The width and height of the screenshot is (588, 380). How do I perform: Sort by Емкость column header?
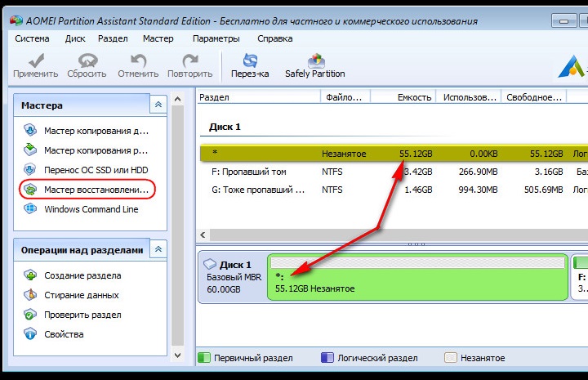point(403,97)
